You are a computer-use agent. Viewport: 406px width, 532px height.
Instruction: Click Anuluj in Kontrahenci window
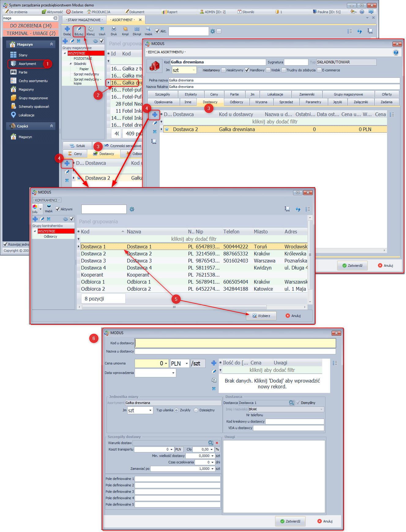tap(293, 316)
